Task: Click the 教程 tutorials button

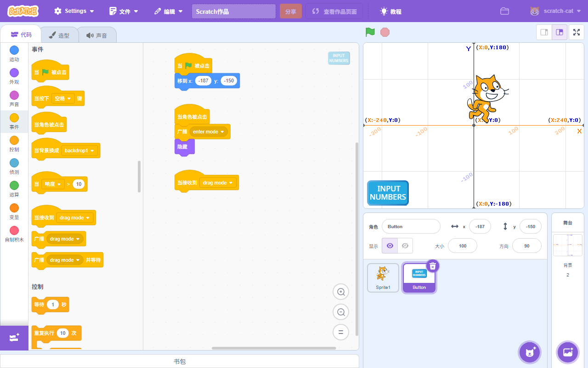Action: [390, 11]
